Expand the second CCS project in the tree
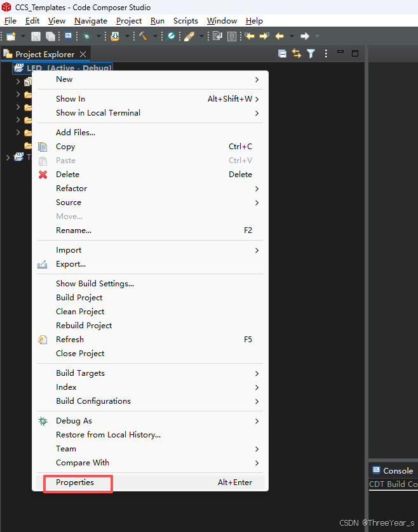Image resolution: width=418 pixels, height=532 pixels. tap(8, 157)
